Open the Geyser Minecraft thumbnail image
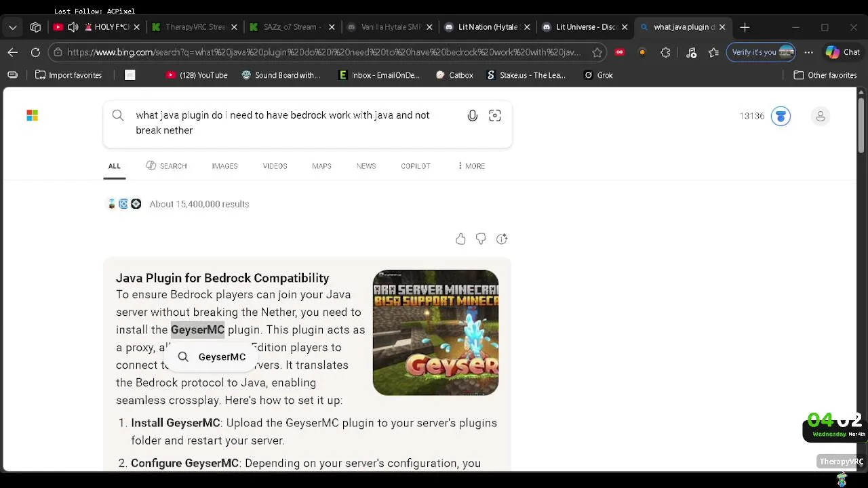 coord(435,332)
